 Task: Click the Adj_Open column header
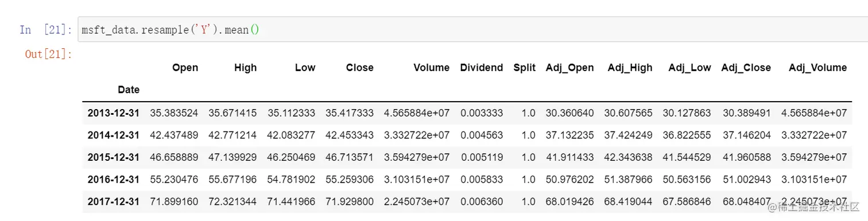[569, 68]
